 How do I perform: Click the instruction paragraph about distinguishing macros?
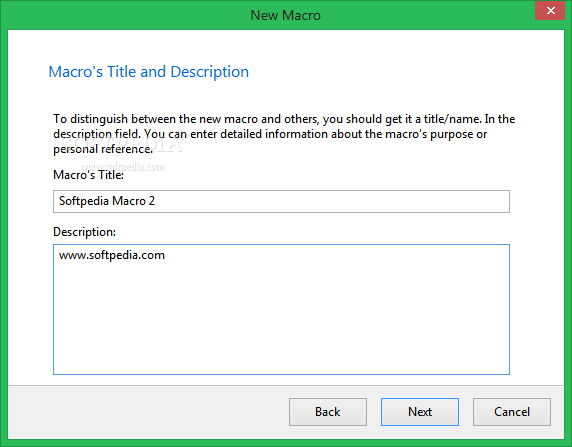click(x=284, y=134)
